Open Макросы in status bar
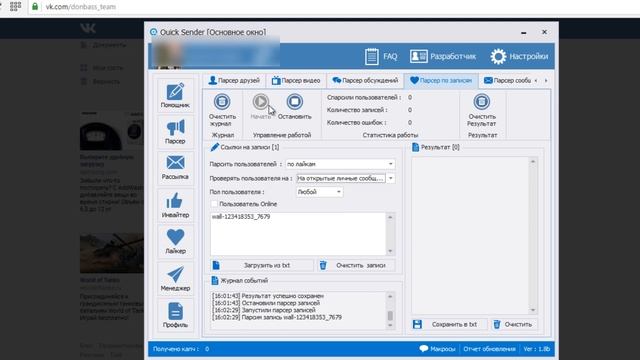640x360 pixels. (x=437, y=349)
